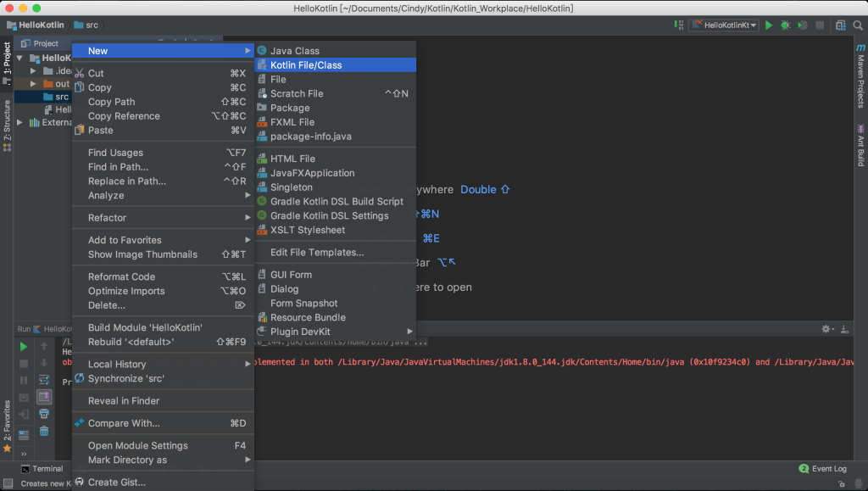The width and height of the screenshot is (868, 491).
Task: Click Reformat Code in the context menu
Action: click(x=163, y=276)
